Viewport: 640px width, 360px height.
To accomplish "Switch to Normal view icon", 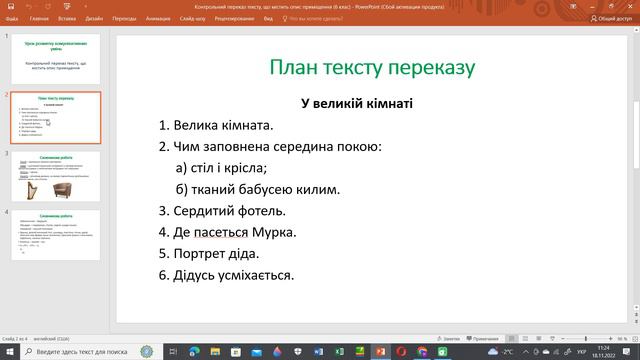I will click(x=511, y=339).
